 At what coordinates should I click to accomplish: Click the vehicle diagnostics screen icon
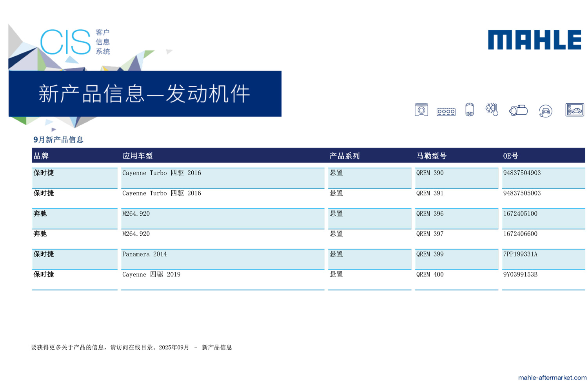[x=574, y=110]
